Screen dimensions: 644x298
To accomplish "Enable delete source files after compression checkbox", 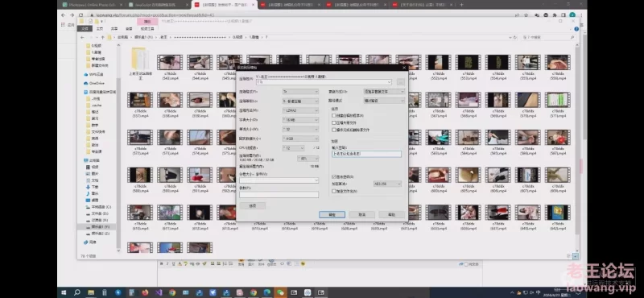I will coord(334,130).
